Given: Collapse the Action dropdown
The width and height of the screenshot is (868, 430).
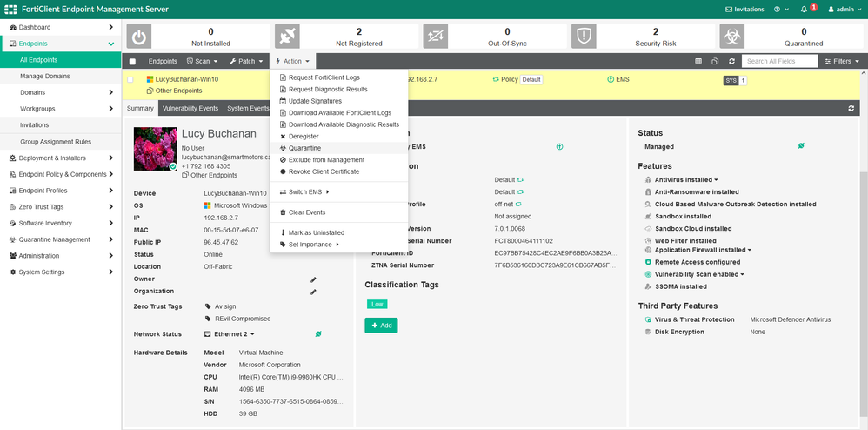Looking at the screenshot, I should (292, 61).
